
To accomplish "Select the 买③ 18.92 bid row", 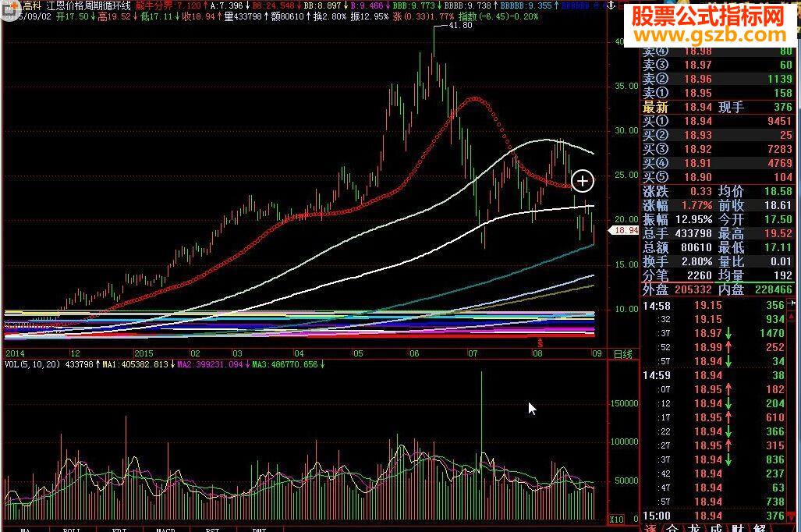I will pyautogui.click(x=718, y=149).
